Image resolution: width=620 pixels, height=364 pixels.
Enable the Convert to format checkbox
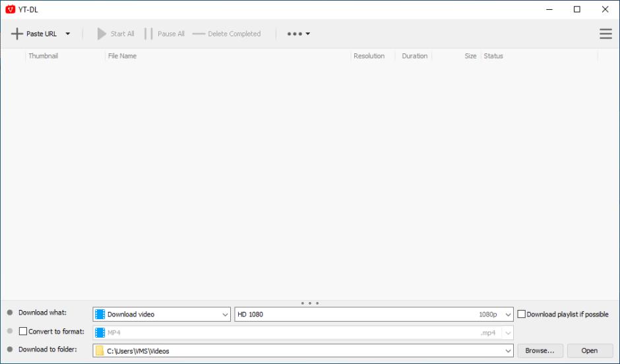coord(23,331)
